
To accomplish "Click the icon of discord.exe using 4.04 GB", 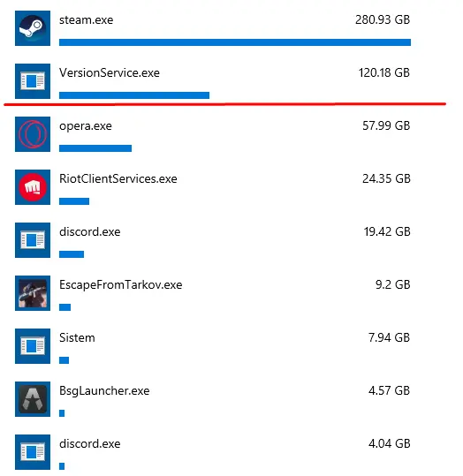I will [33, 452].
